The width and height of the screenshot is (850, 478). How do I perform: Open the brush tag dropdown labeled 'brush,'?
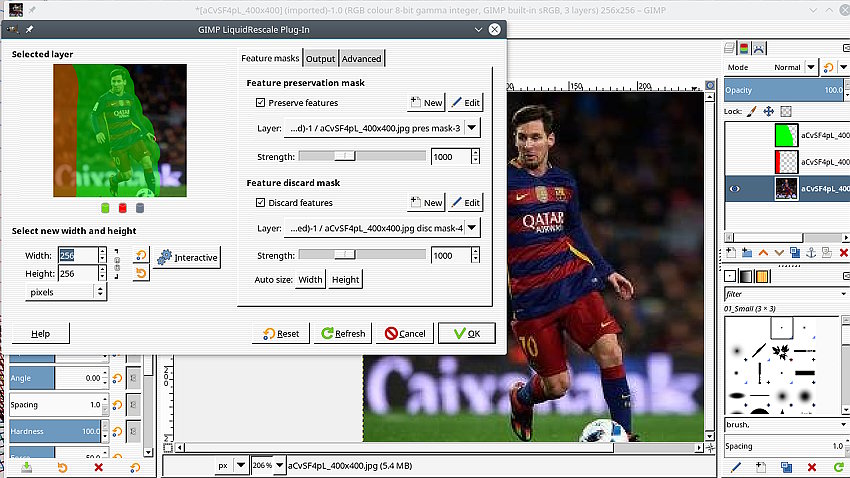[x=843, y=424]
